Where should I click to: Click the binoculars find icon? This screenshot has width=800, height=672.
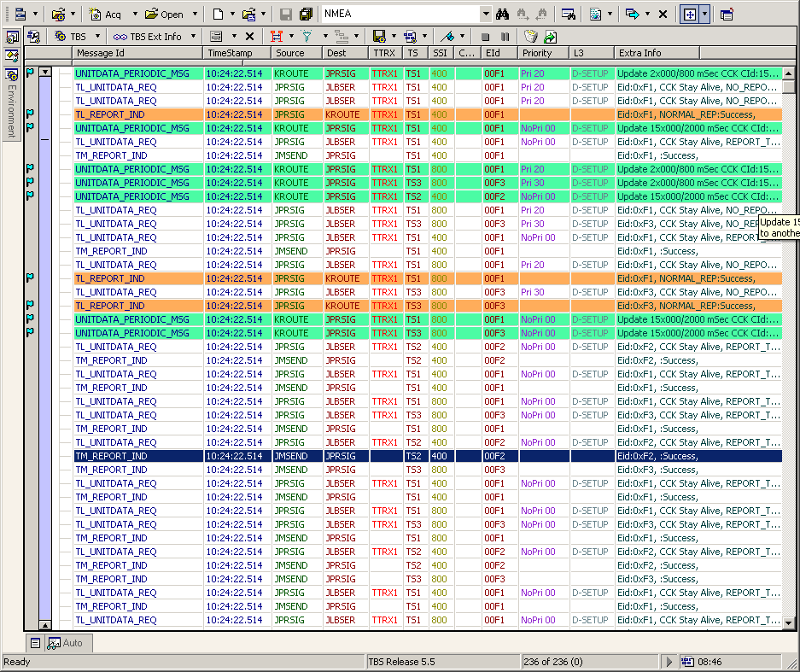503,14
